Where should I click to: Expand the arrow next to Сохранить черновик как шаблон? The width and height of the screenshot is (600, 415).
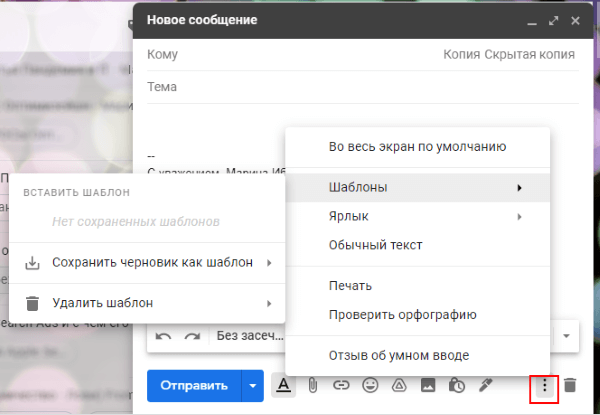click(x=269, y=263)
